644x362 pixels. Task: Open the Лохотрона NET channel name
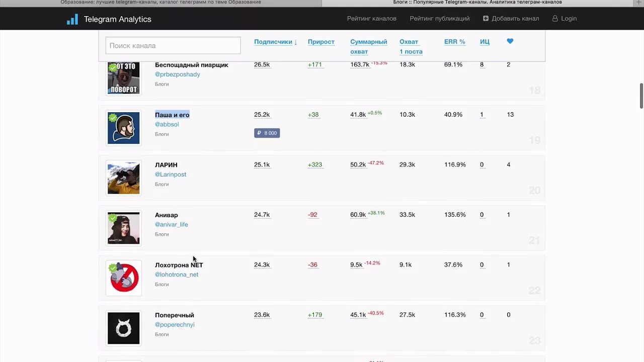179,265
